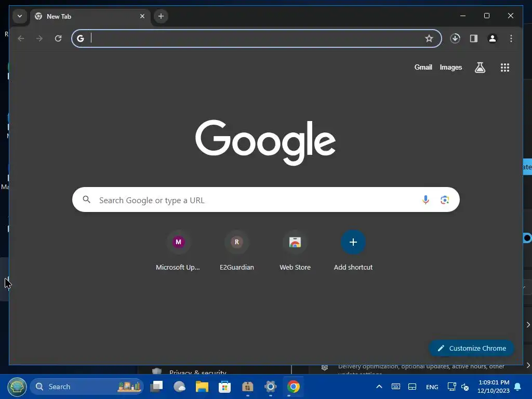Select Privacy & security in Settings window
The image size is (532, 399).
197,372
